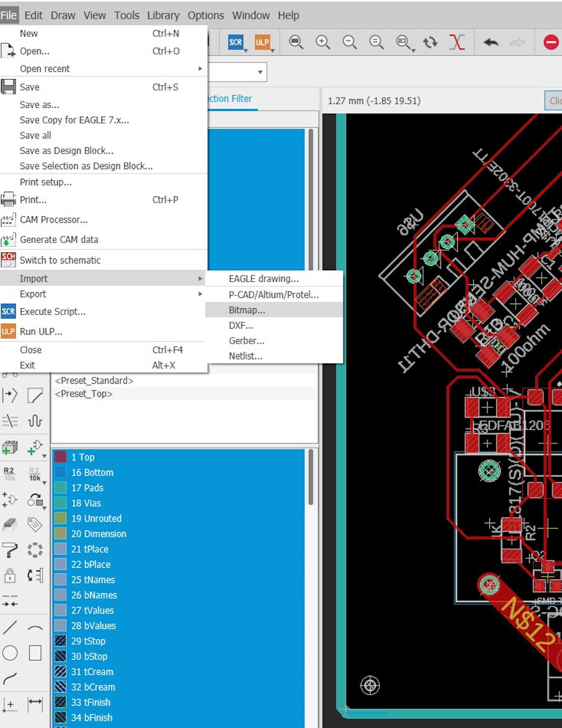Select the Miter corner tool
The image size is (562, 728).
(x=35, y=395)
